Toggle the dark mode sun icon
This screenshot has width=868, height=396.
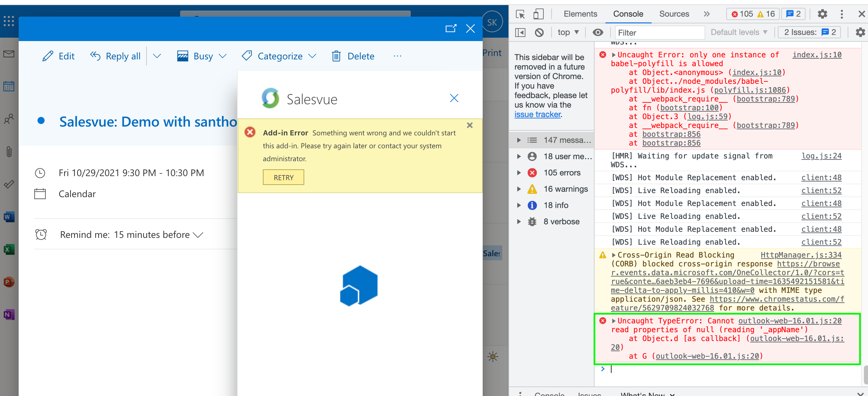click(x=493, y=356)
